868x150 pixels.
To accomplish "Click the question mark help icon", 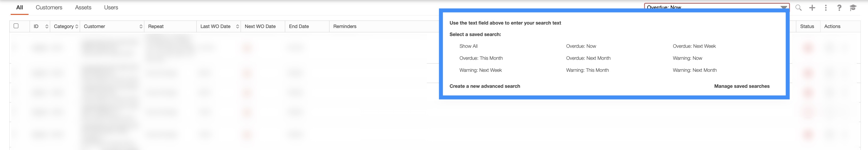I will coord(839,8).
